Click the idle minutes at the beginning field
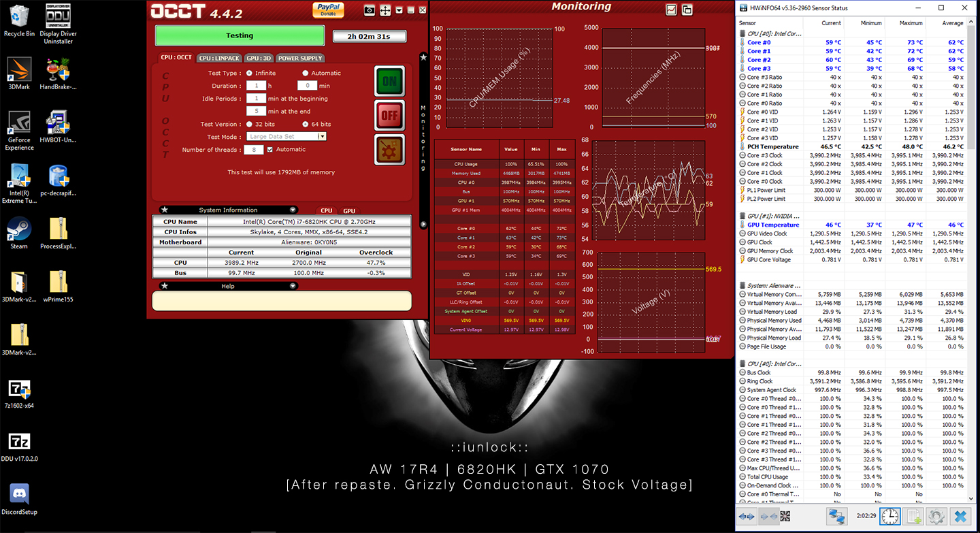The image size is (980, 533). 256,98
